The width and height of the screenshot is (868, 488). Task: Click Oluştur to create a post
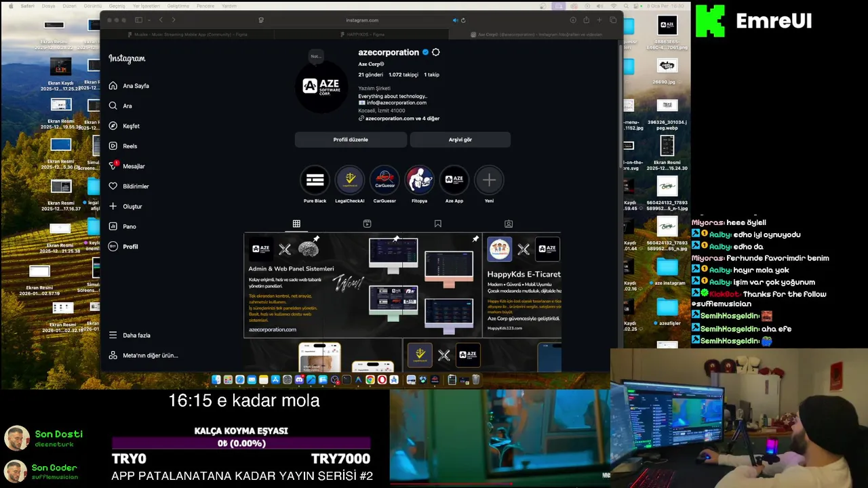(125, 206)
